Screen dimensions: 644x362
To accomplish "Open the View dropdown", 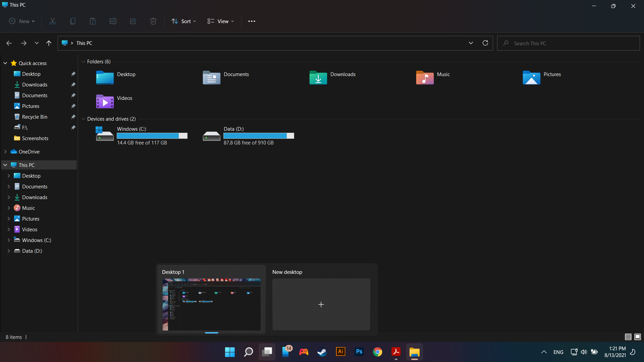I will pos(220,21).
